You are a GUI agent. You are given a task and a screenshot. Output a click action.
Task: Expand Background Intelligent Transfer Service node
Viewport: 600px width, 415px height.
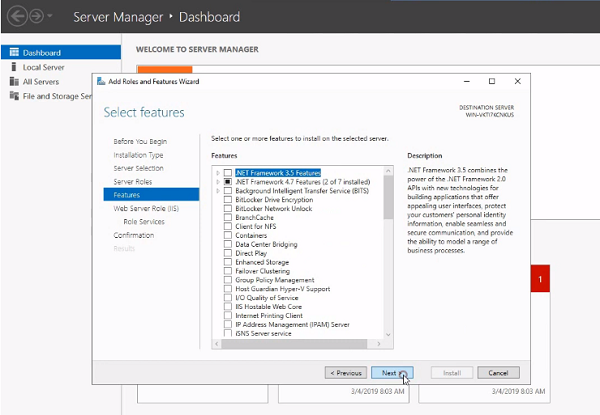218,190
